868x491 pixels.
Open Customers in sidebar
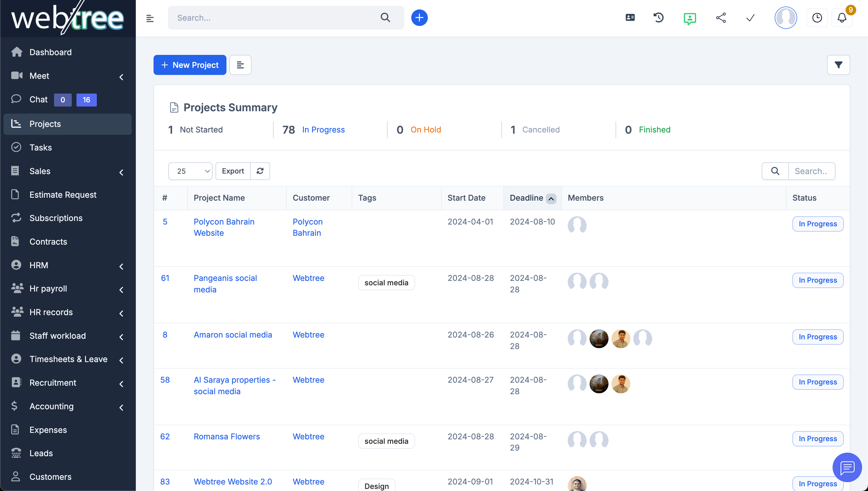click(x=68, y=477)
